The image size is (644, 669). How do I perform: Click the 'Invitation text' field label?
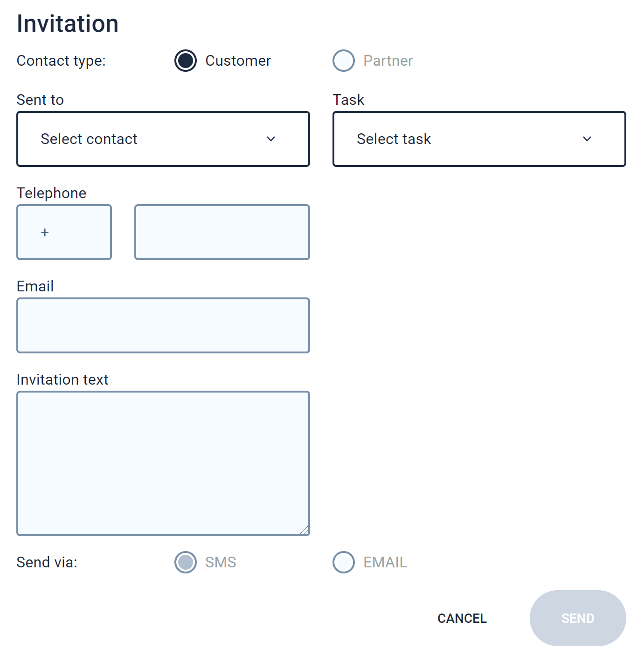coord(62,379)
